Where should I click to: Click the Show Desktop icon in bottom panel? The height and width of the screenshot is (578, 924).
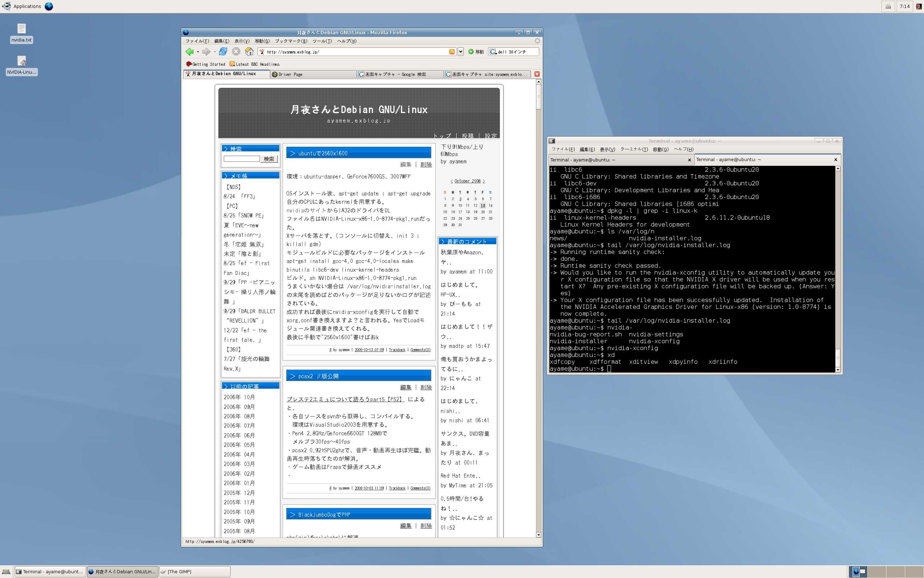coord(6,571)
